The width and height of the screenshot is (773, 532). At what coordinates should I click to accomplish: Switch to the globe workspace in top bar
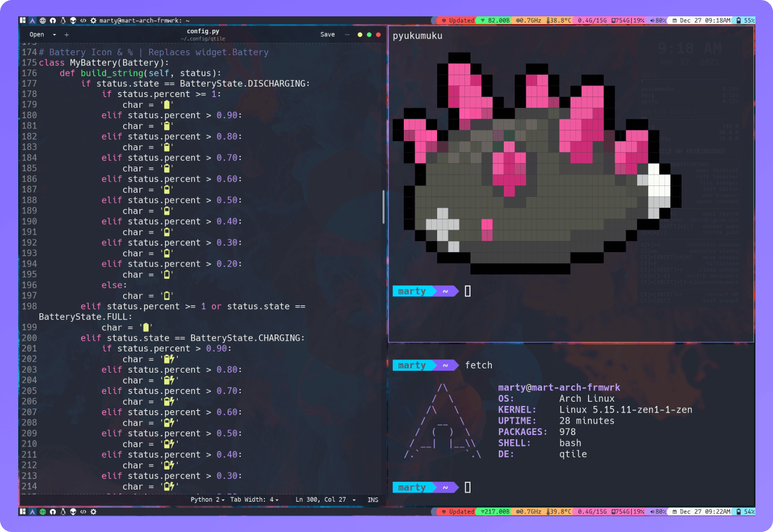coord(43,20)
